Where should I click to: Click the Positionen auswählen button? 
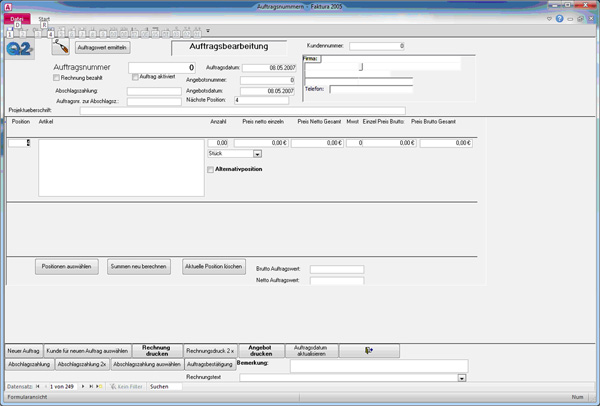(x=67, y=266)
